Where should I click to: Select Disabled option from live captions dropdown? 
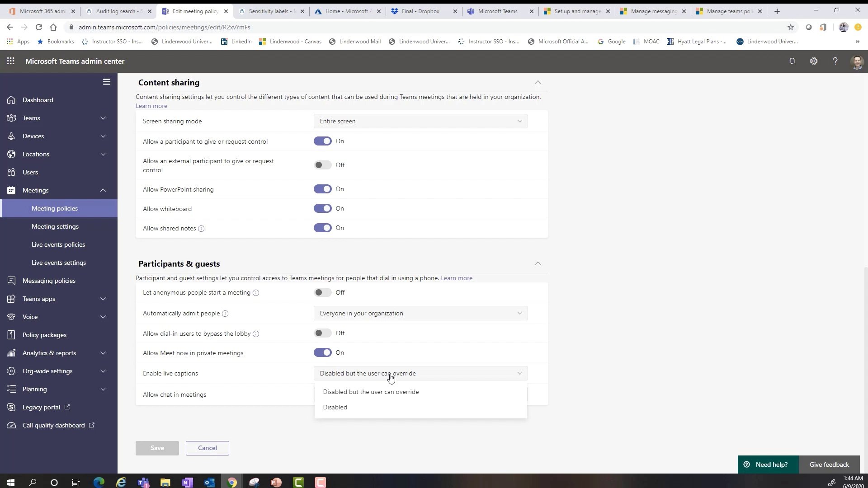point(335,407)
